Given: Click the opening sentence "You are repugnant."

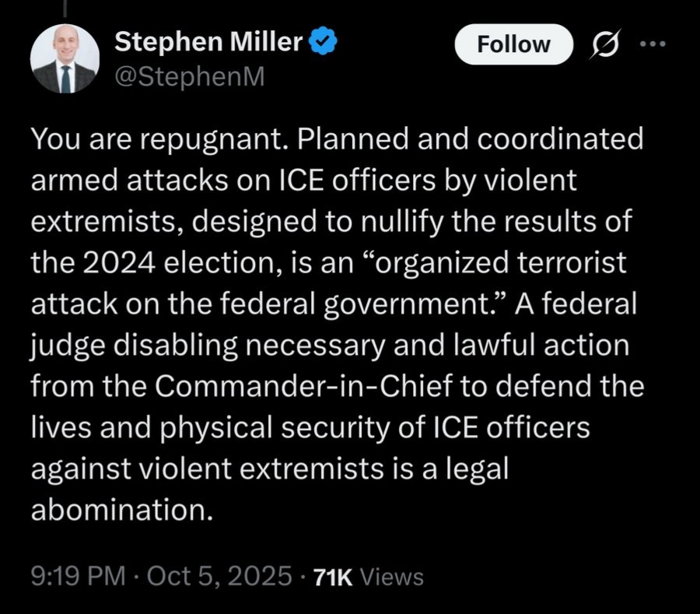Looking at the screenshot, I should tap(160, 139).
